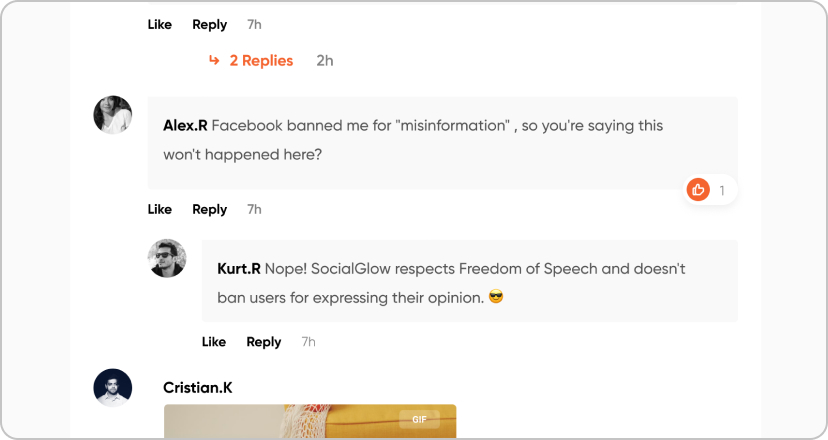The height and width of the screenshot is (440, 828).
Task: Open Alex.R's profile name link
Action: [185, 126]
